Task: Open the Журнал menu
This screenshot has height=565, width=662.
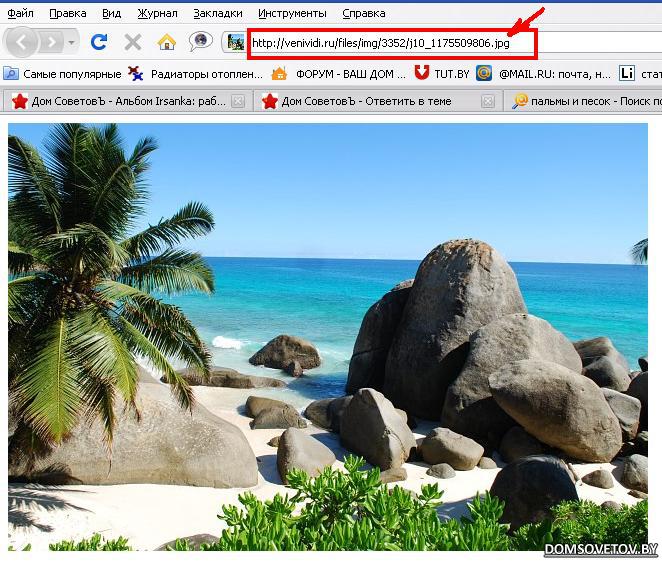Action: [x=157, y=13]
